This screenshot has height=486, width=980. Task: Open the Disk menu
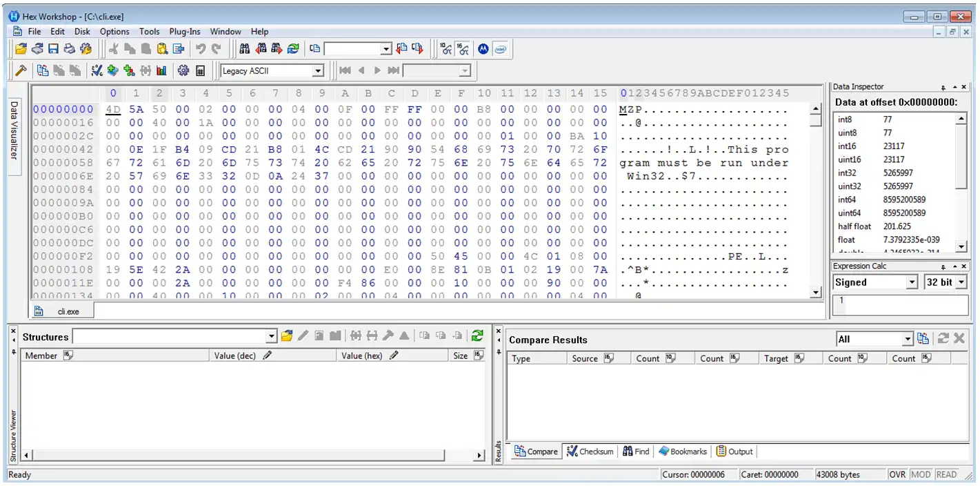click(82, 31)
